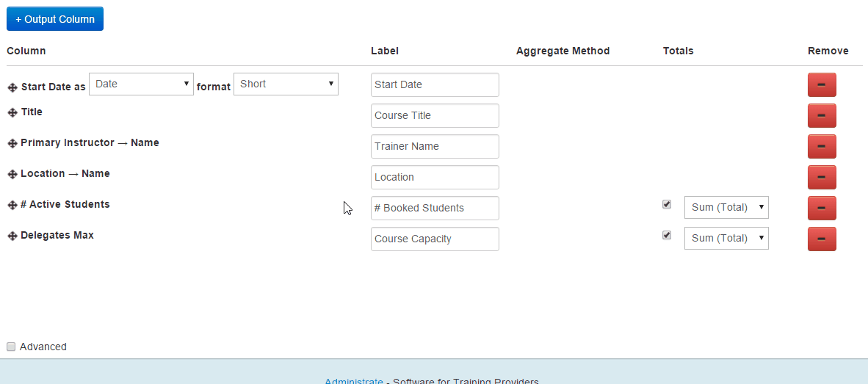The width and height of the screenshot is (868, 384).
Task: Click the Remove column header
Action: [x=828, y=51]
